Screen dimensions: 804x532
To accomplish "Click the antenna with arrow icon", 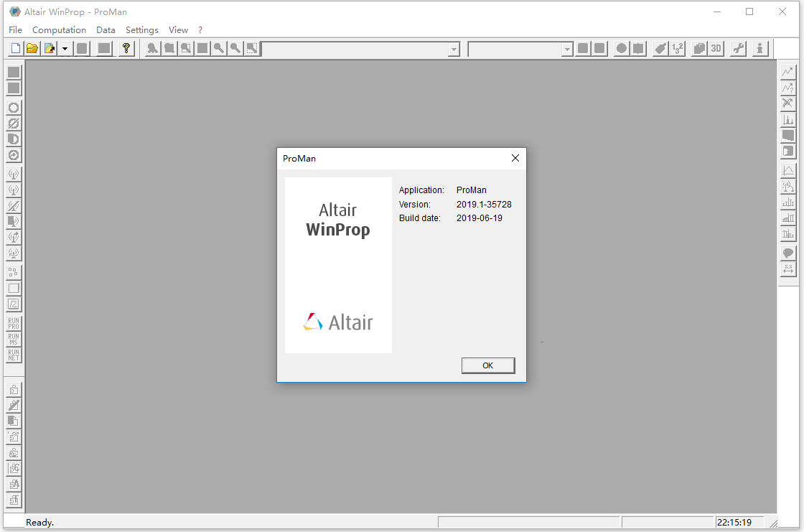I will (x=14, y=238).
